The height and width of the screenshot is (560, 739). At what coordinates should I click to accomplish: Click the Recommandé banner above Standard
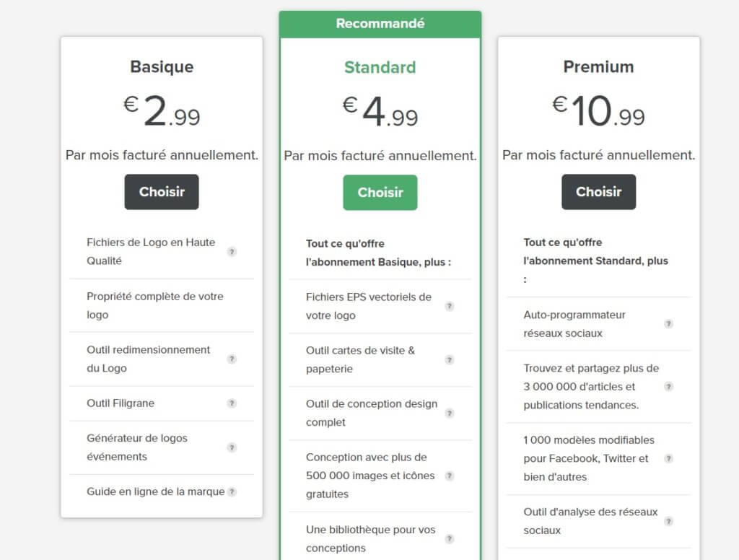tap(380, 24)
